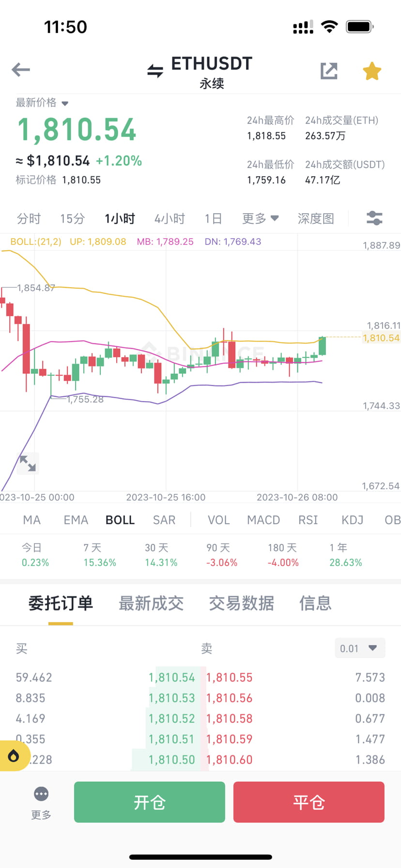Viewport: 401px width, 868px height.
Task: Tap the 1 年 28.63% performance
Action: tap(346, 555)
